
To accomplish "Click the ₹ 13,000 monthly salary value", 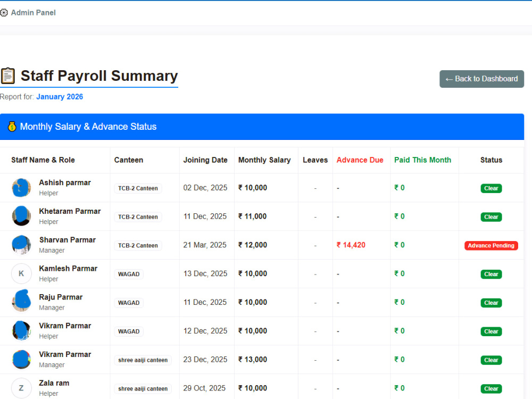I will (252, 360).
